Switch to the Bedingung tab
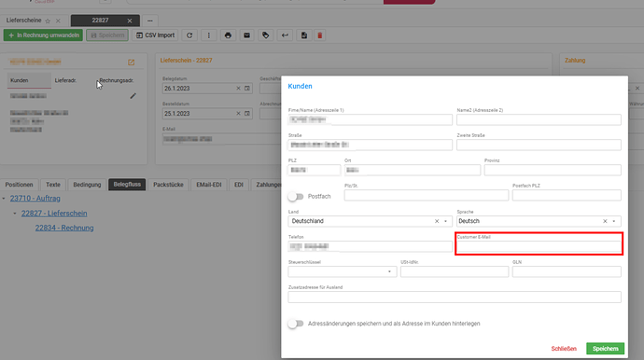Screen dimensions: 644x360 tap(87, 185)
